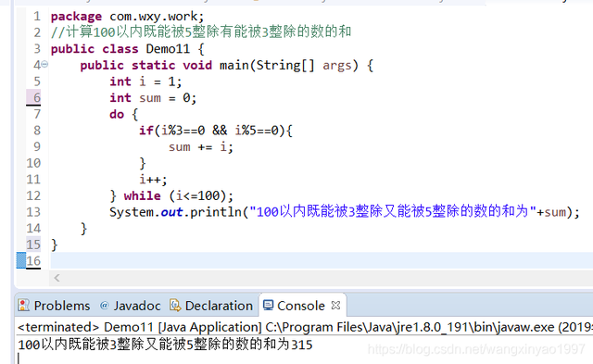
Task: Click line number 15 in the gutter
Action: click(x=33, y=245)
